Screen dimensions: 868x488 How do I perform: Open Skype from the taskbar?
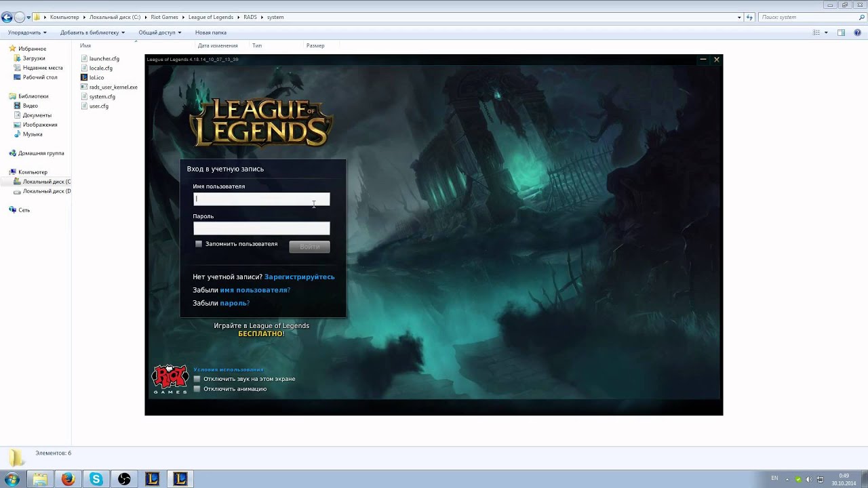96,479
